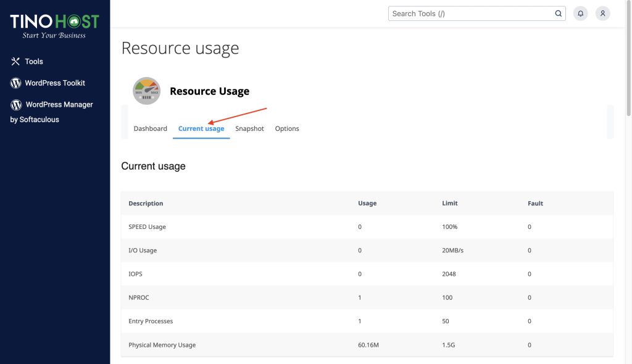The image size is (632, 364).
Task: Open notifications bell icon
Action: pyautogui.click(x=580, y=14)
